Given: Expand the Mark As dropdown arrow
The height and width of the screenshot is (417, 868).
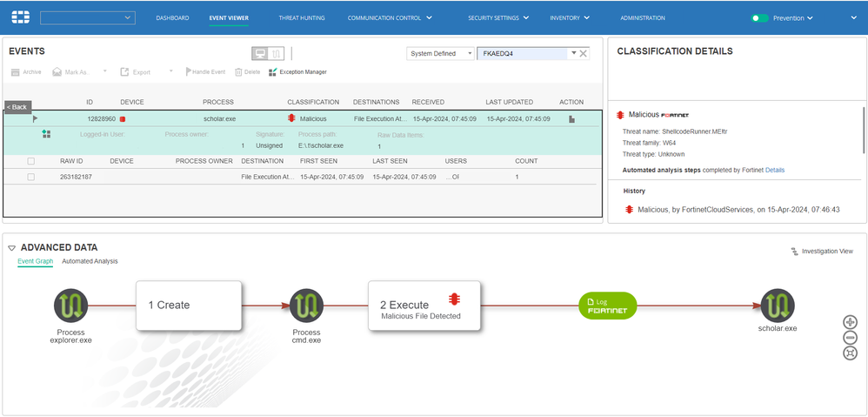Looking at the screenshot, I should 105,71.
